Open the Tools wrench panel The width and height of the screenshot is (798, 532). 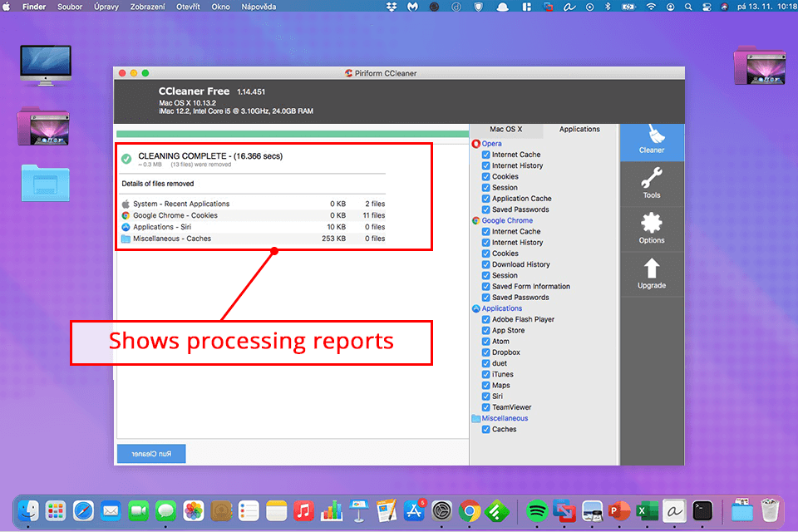tap(652, 184)
